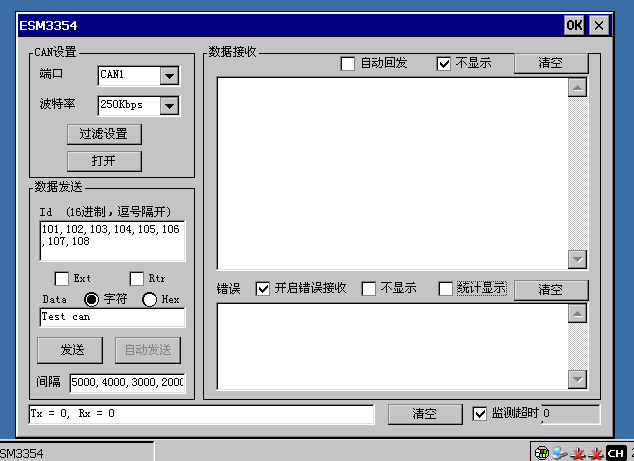Click the receive area scroll up arrow

[x=577, y=87]
